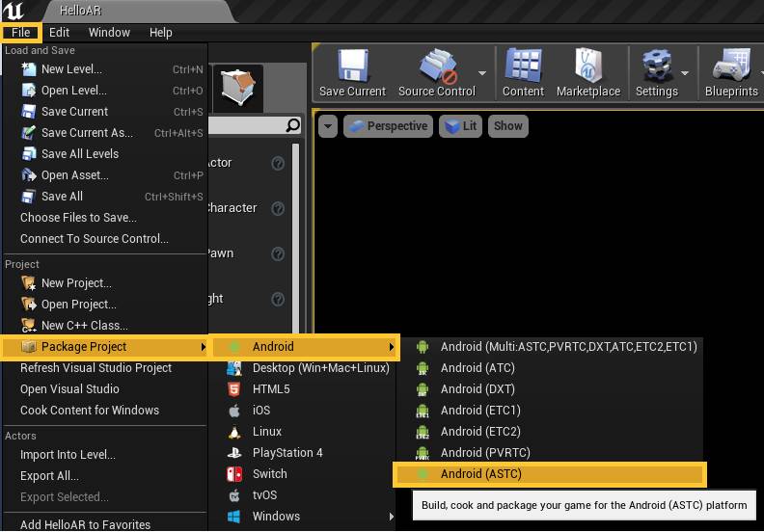Image resolution: width=764 pixels, height=532 pixels.
Task: Select Android Multi texture format option
Action: [x=549, y=347]
